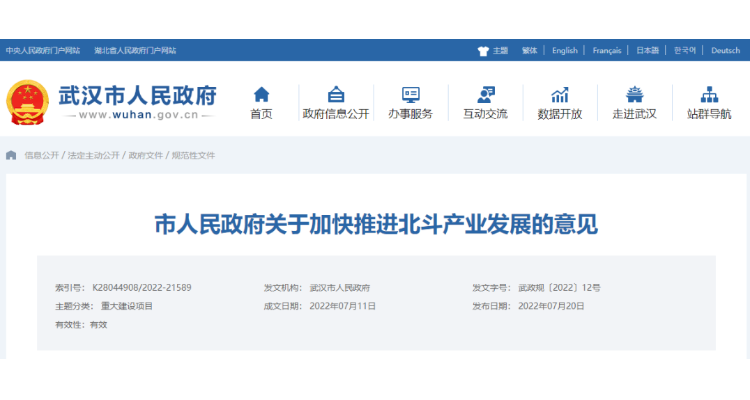Open 湖北省人民政府门户网站 link
The height and width of the screenshot is (400, 750).
[x=135, y=50]
